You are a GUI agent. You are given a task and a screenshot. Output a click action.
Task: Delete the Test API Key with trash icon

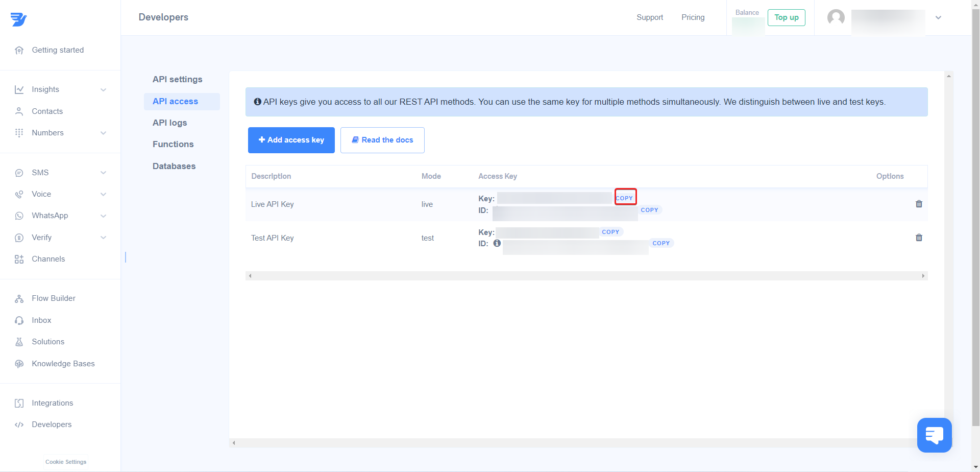tap(919, 238)
